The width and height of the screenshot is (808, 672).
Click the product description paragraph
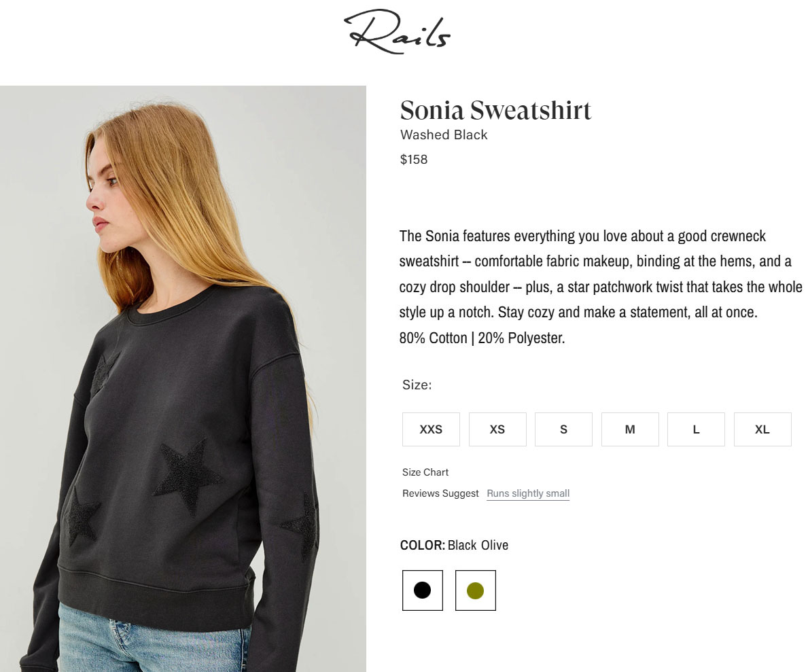tap(600, 287)
